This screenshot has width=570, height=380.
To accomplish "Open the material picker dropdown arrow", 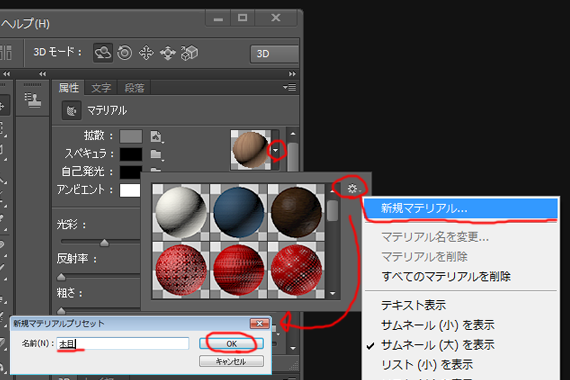I will point(276,150).
